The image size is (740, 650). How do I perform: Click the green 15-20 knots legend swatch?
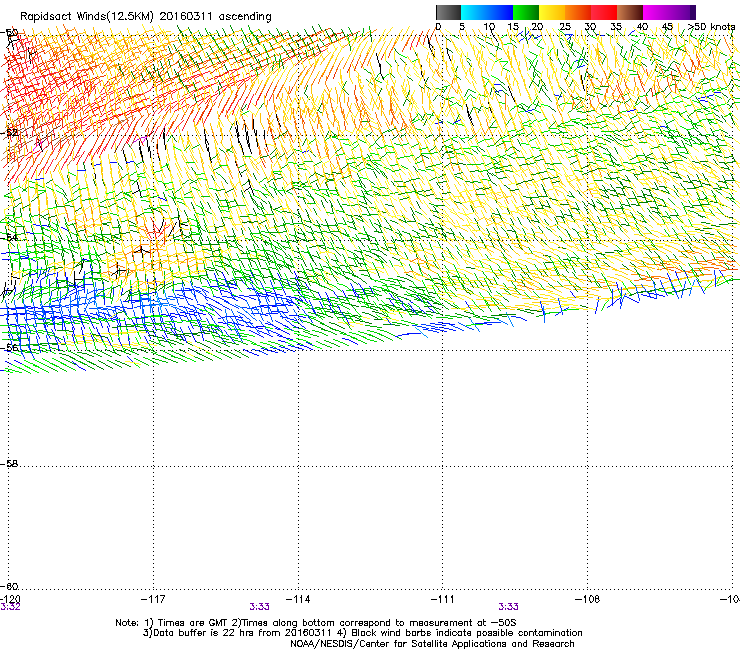pos(526,12)
